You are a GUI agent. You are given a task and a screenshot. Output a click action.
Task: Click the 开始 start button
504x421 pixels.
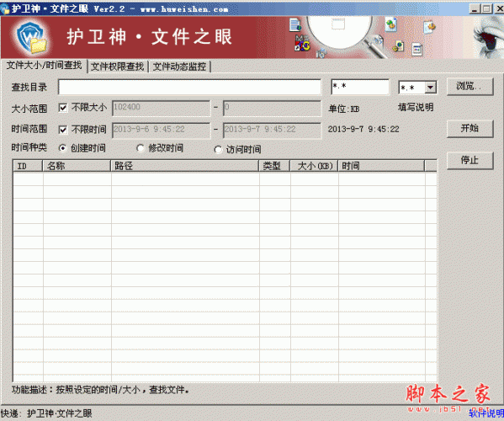pyautogui.click(x=470, y=129)
